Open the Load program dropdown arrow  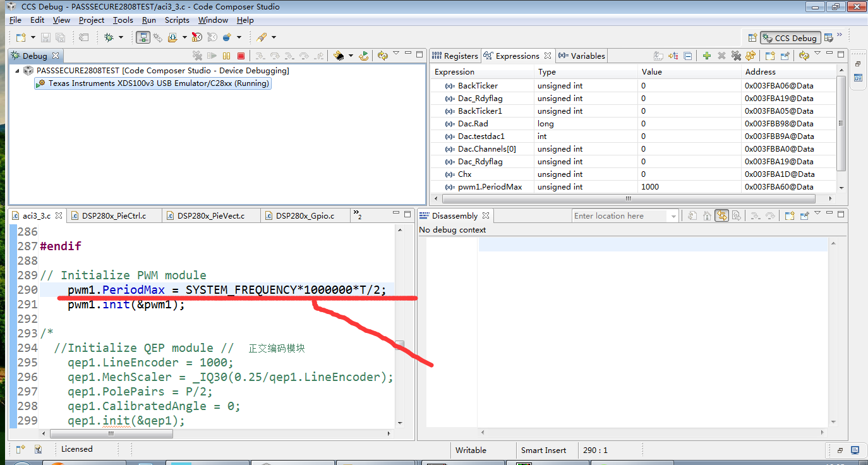[184, 37]
